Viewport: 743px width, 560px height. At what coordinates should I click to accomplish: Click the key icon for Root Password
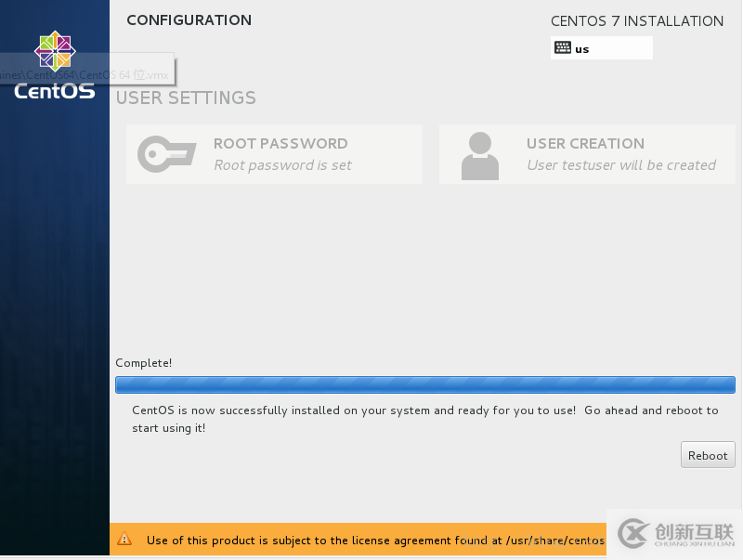pos(167,154)
